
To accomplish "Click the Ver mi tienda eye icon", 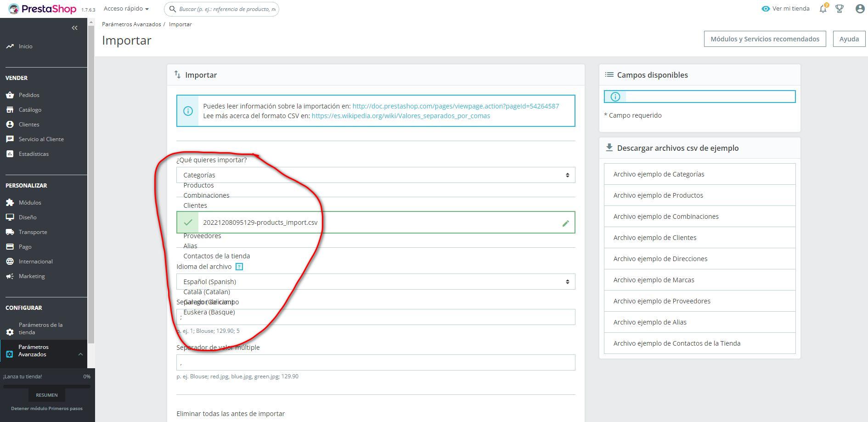I will click(766, 9).
